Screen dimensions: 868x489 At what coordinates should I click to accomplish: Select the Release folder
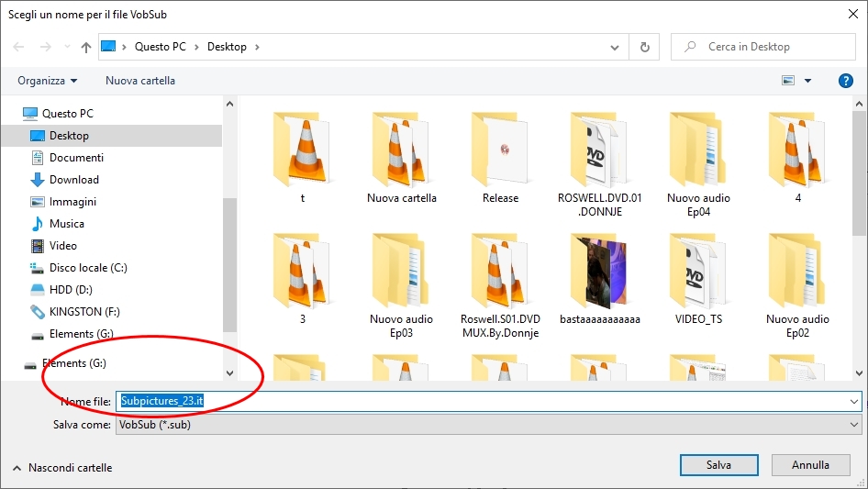point(500,158)
